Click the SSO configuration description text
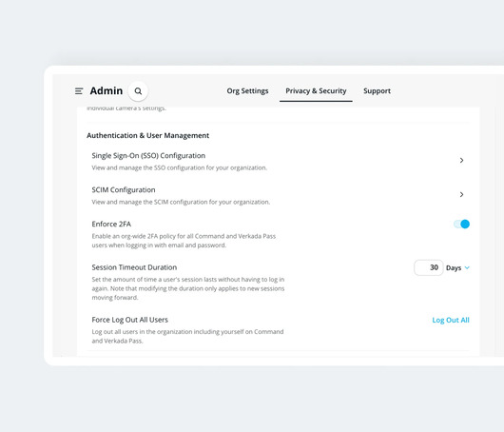Viewport: 504px width, 432px height. tap(180, 167)
